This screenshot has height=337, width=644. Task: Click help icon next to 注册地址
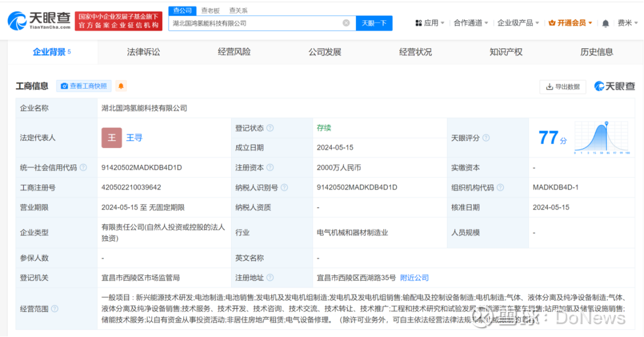(x=270, y=278)
